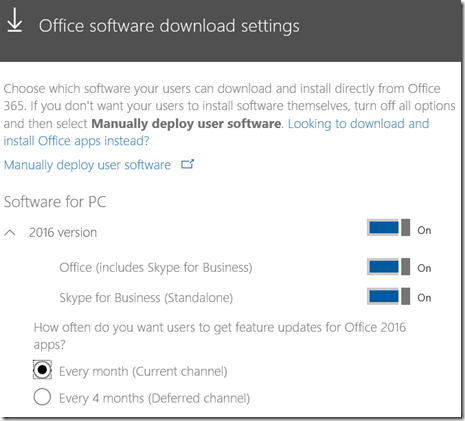The image size is (465, 421).
Task: Choose the Every 4 months radio button
Action: pos(42,397)
